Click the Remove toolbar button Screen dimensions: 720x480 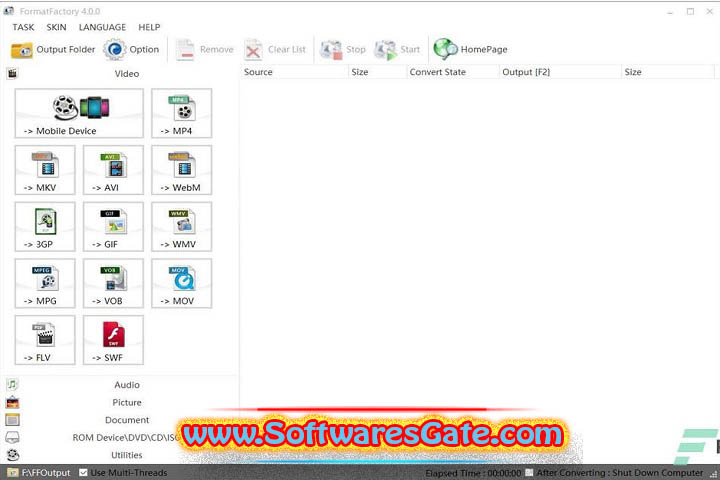click(x=205, y=50)
